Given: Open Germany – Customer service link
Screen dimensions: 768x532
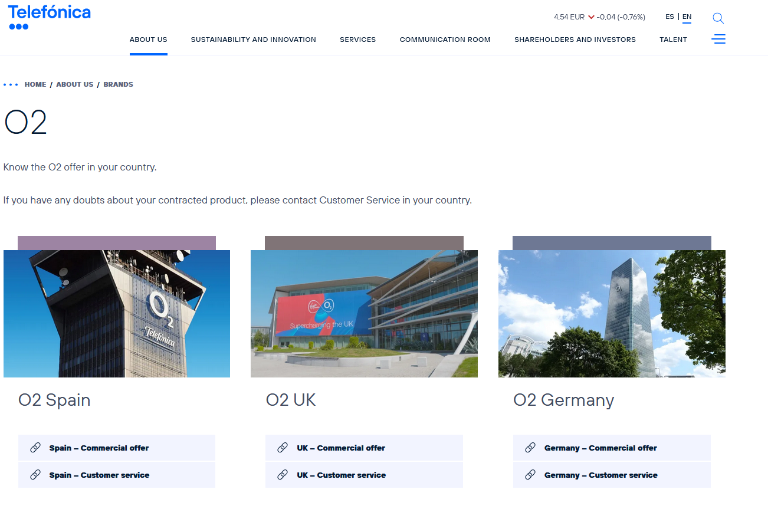Looking at the screenshot, I should (x=612, y=475).
